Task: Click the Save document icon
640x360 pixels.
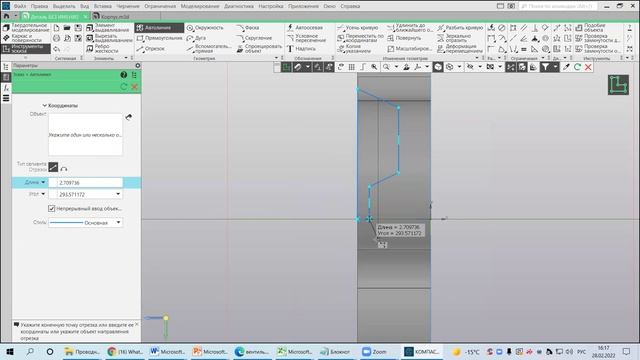Action: [x=78, y=28]
